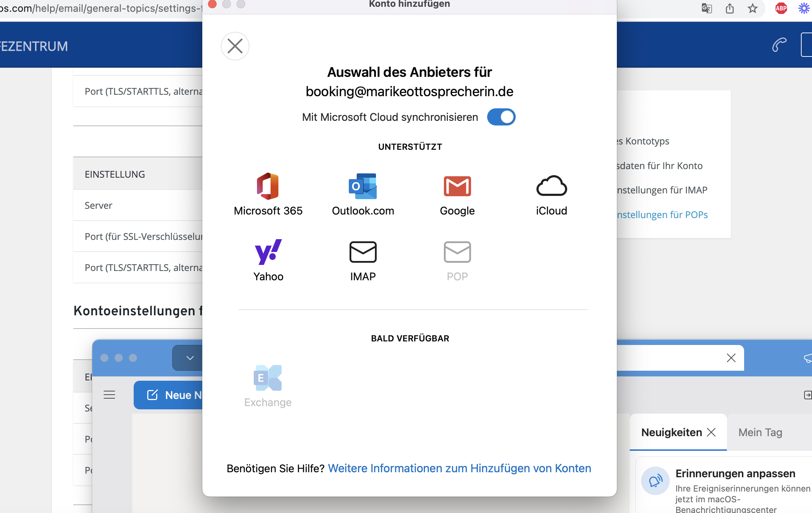The image size is (812, 513).
Task: Open the Outlook hamburger menu
Action: click(109, 395)
